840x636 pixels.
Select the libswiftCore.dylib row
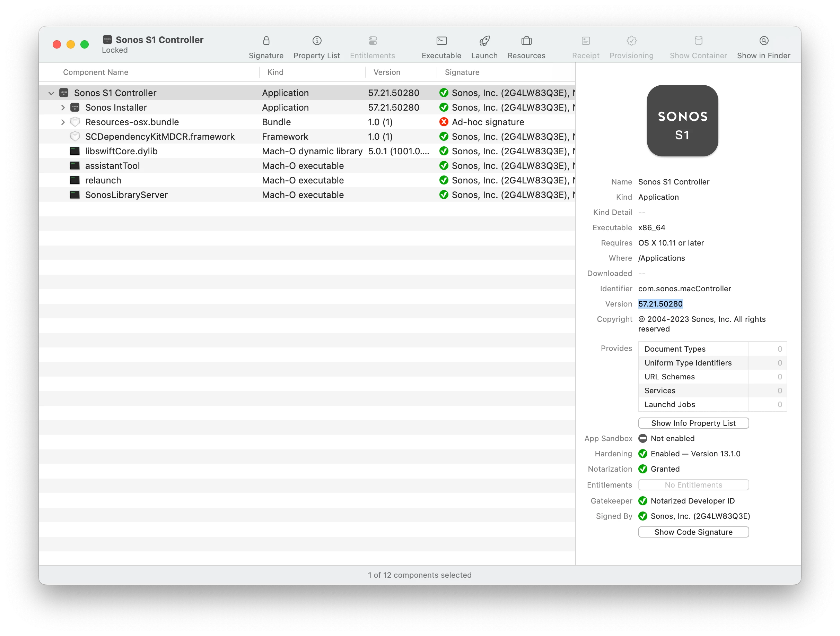(307, 151)
